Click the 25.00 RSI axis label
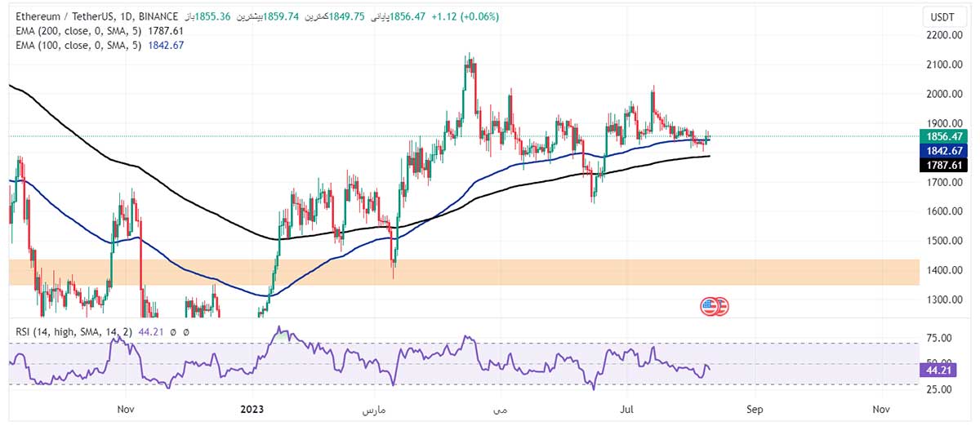 (x=940, y=389)
